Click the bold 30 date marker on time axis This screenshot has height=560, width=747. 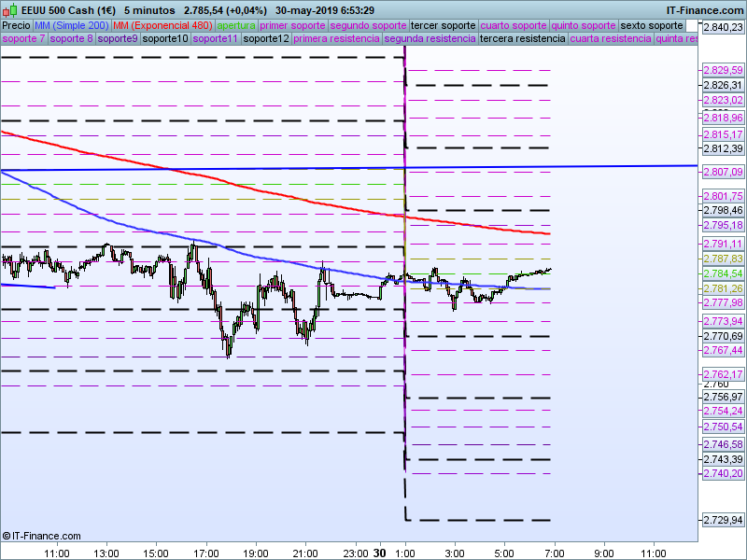[380, 553]
